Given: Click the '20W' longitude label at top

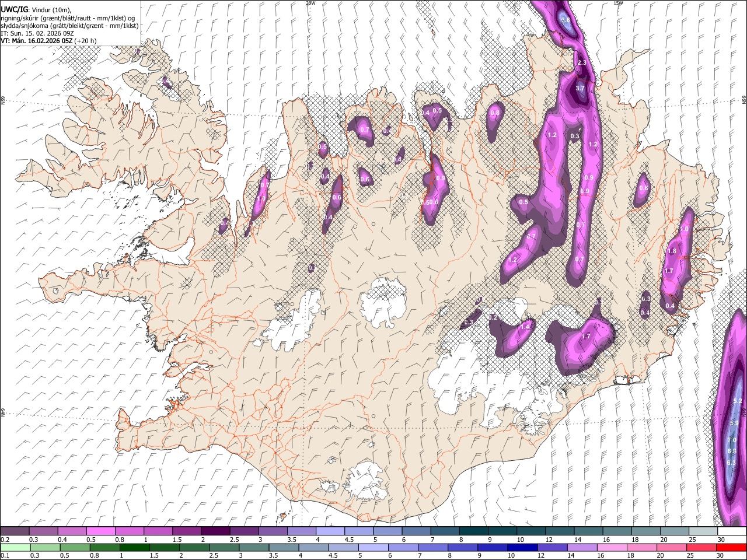Looking at the screenshot, I should point(310,3).
